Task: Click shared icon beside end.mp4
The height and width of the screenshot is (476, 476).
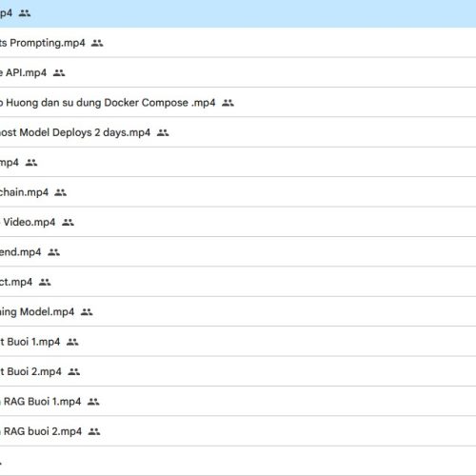Action: [53, 252]
